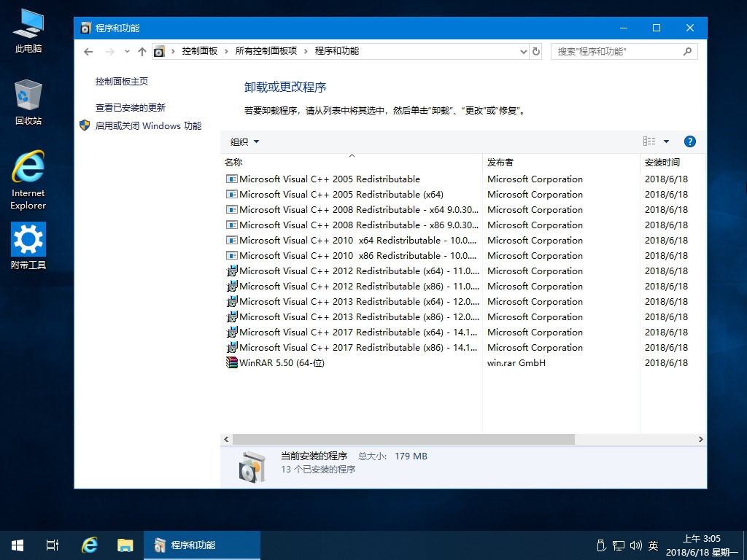Open File Explorer from taskbar
Image resolution: width=747 pixels, height=560 pixels.
coord(125,545)
